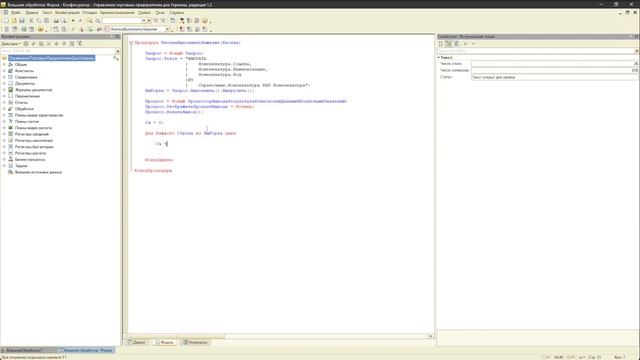
Task: Click the New document toolbar icon
Action: (x=6, y=20)
